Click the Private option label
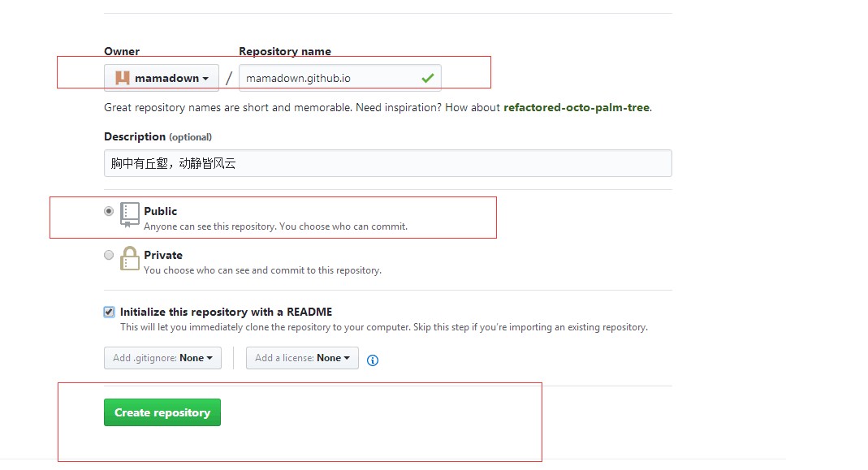The width and height of the screenshot is (868, 470). [163, 255]
